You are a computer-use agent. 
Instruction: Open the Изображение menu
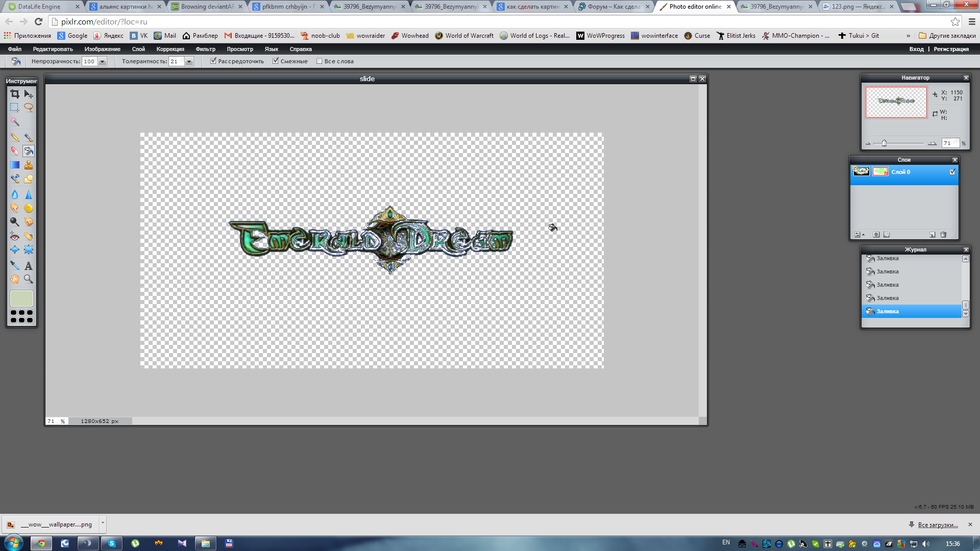pyautogui.click(x=102, y=49)
